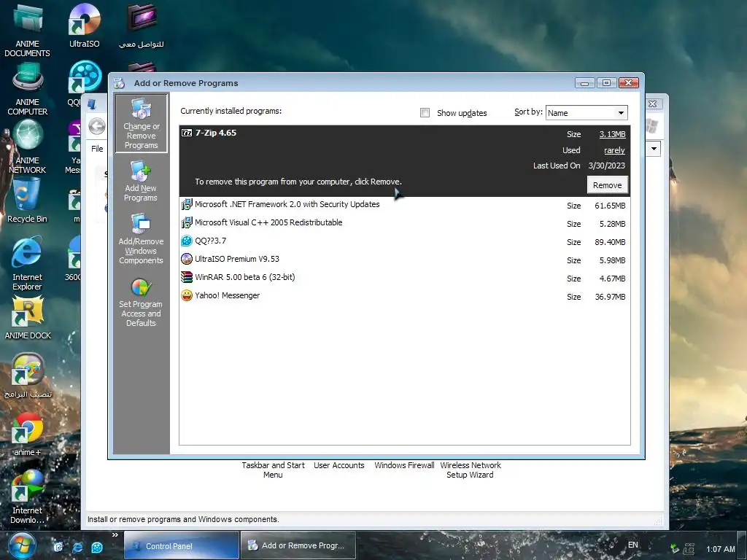Open anime+ Chrome desktop shortcut
The height and width of the screenshot is (560, 747).
tap(27, 434)
